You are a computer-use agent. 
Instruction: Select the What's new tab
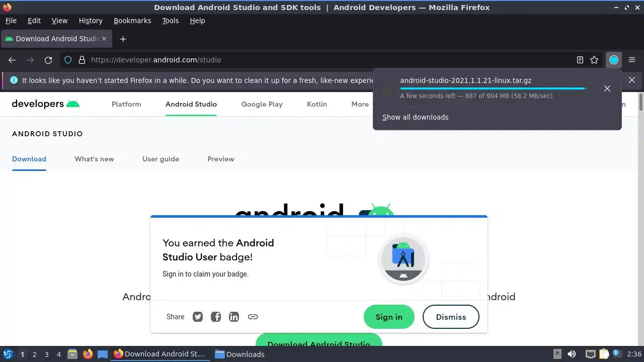point(94,159)
